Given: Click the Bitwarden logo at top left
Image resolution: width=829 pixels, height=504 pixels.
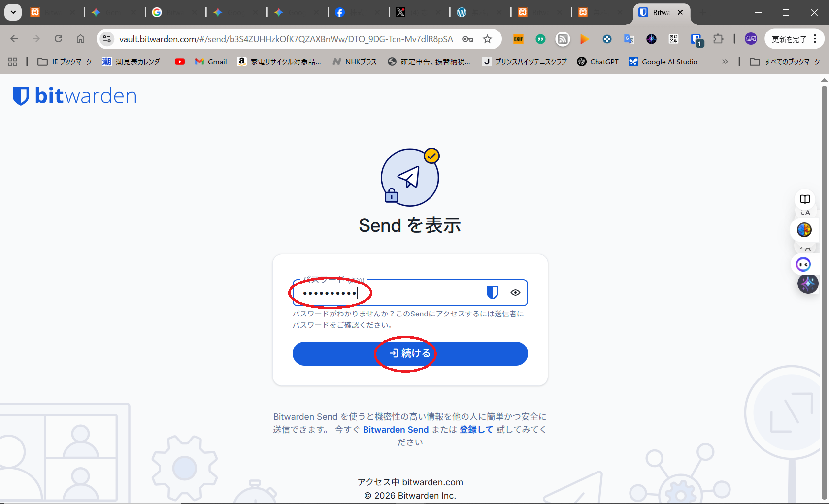Looking at the screenshot, I should (x=75, y=96).
